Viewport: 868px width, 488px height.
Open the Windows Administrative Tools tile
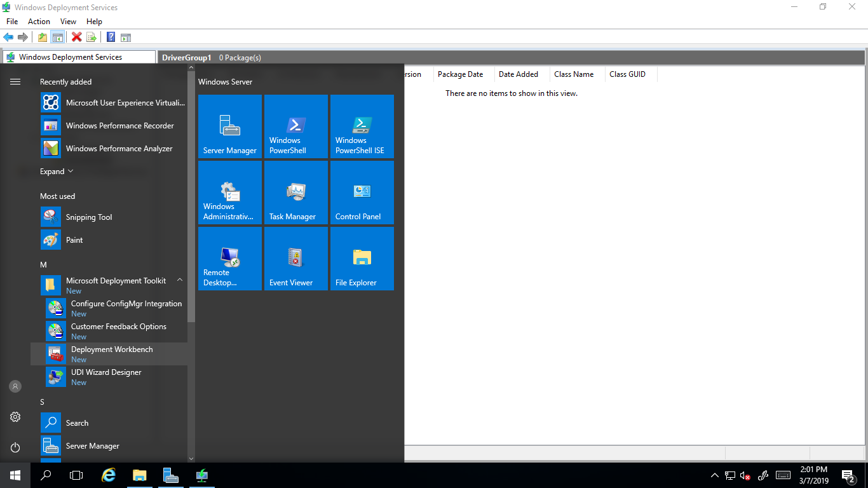tap(230, 193)
